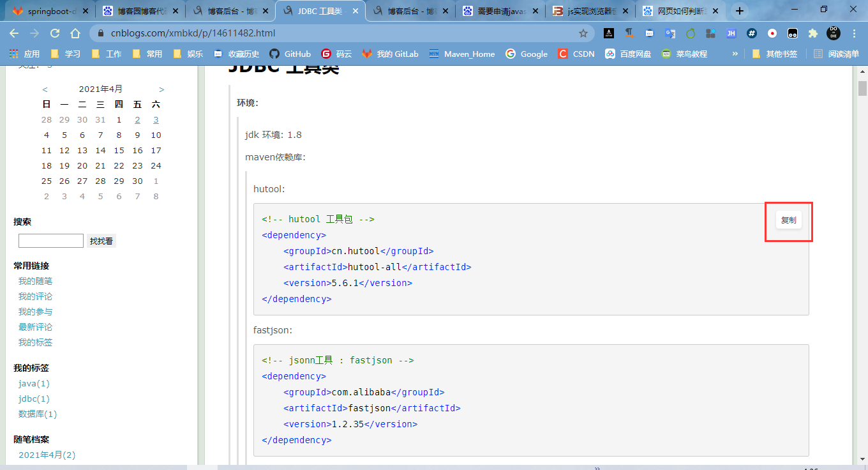
Task: Go to next month in calendar
Action: click(162, 89)
